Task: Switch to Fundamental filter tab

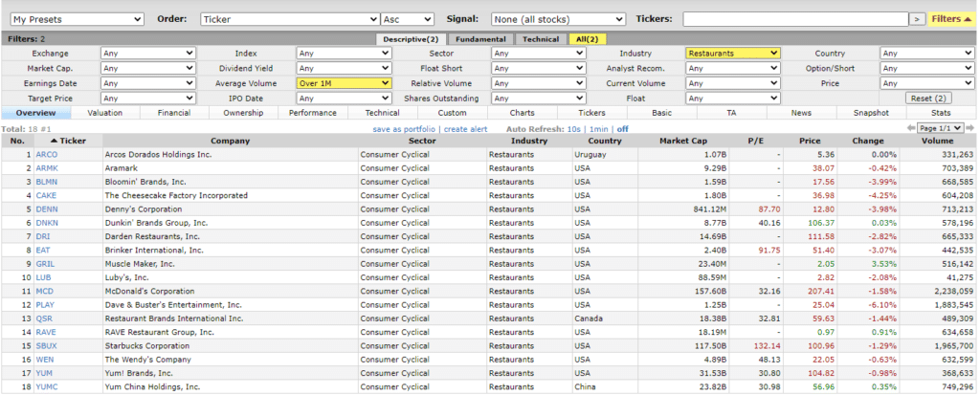Action: (x=480, y=39)
